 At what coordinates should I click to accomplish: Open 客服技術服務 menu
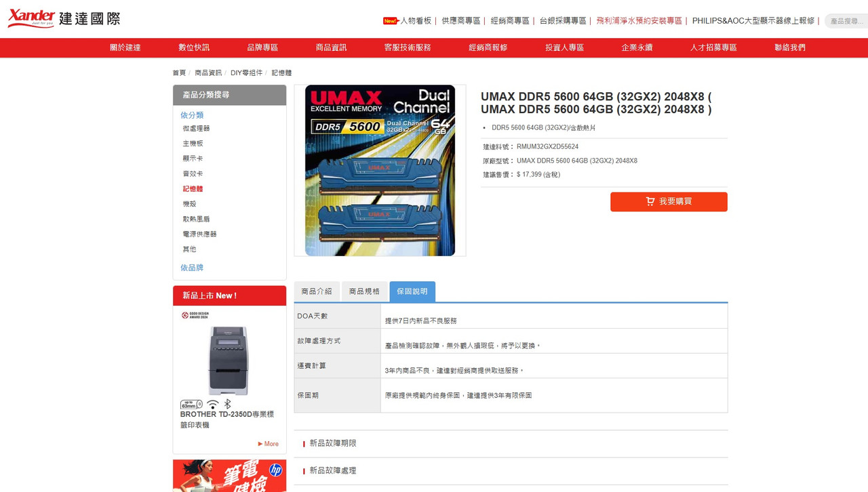coord(408,47)
